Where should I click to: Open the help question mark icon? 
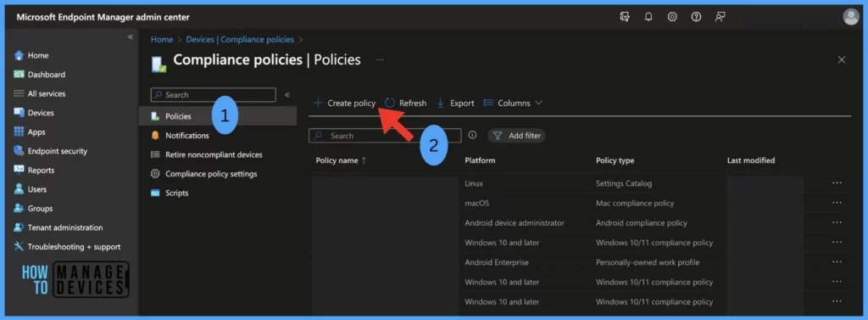[697, 17]
